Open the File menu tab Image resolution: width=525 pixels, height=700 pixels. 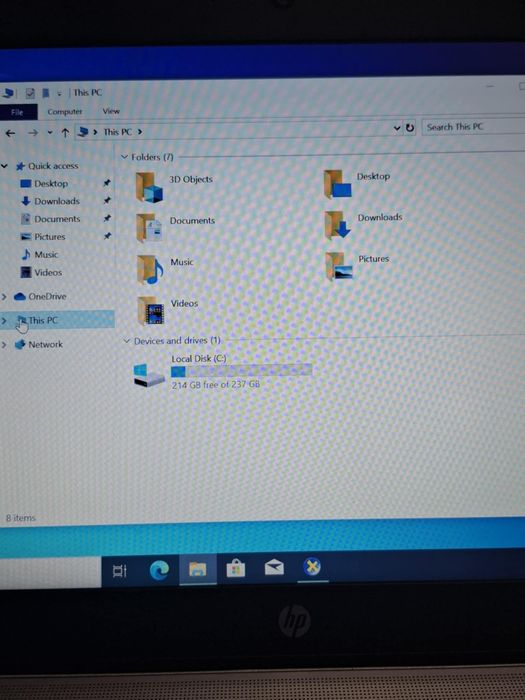point(17,112)
